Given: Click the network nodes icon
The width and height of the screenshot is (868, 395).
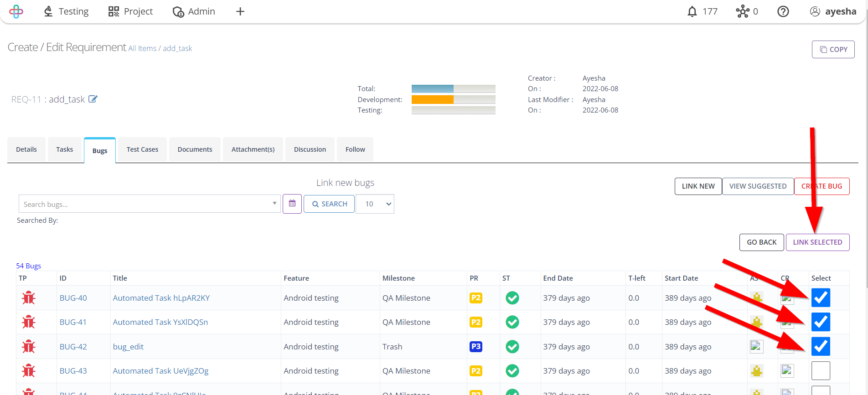Looking at the screenshot, I should [x=742, y=11].
